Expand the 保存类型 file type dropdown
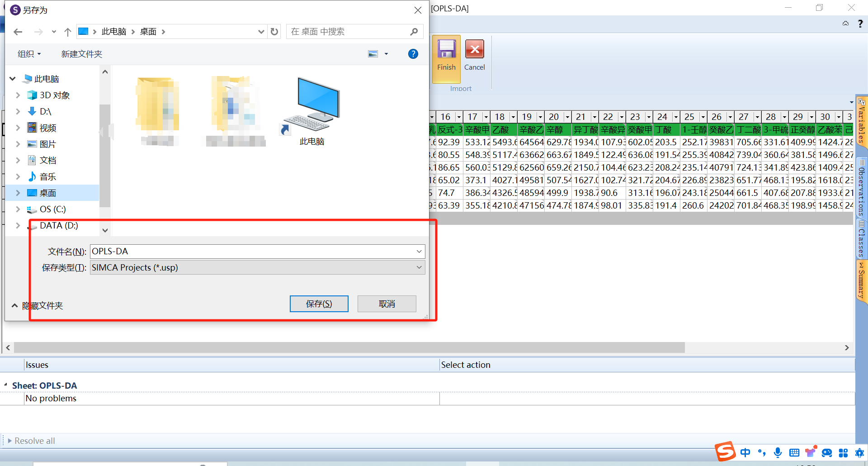868x466 pixels. tap(419, 267)
